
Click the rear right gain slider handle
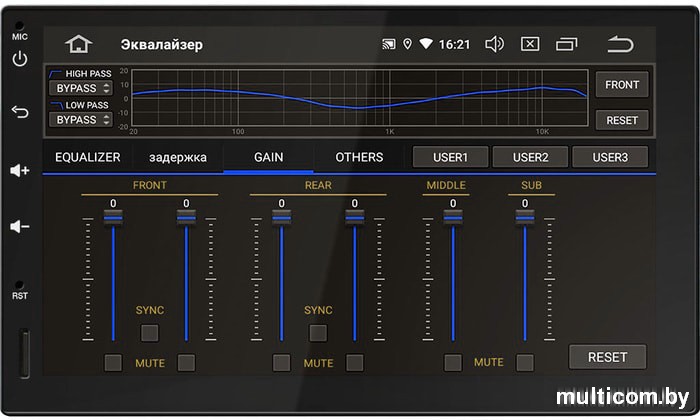point(354,218)
